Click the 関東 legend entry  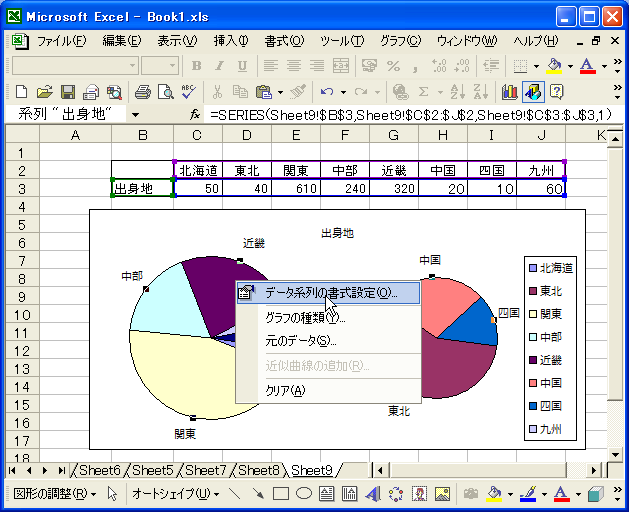pos(546,314)
